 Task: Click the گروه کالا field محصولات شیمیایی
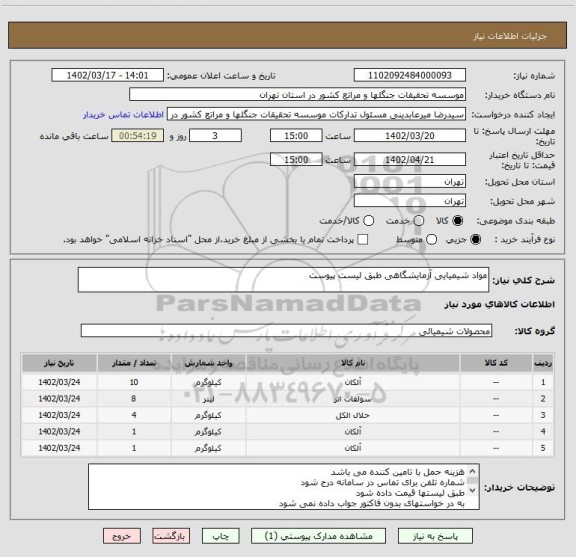[x=286, y=331]
